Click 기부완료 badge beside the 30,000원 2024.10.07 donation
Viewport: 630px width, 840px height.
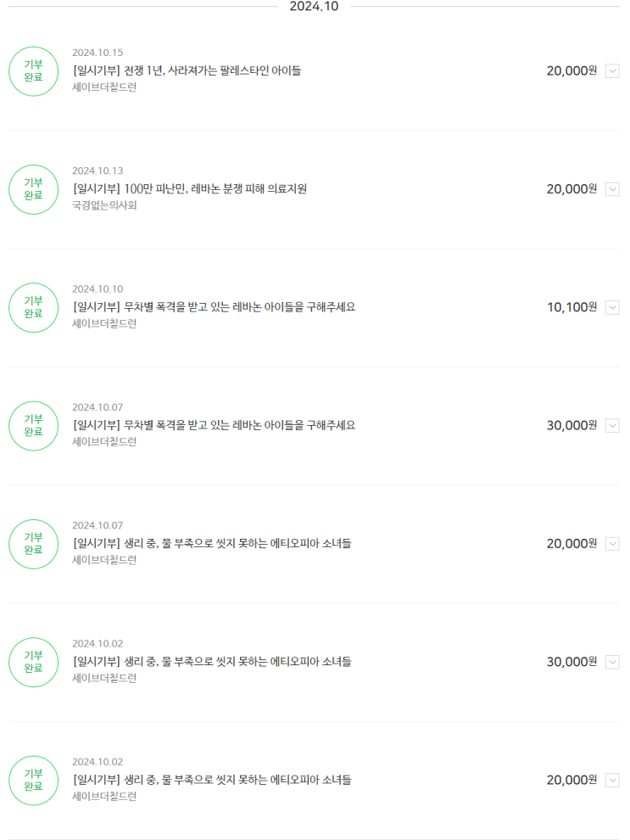pos(33,425)
